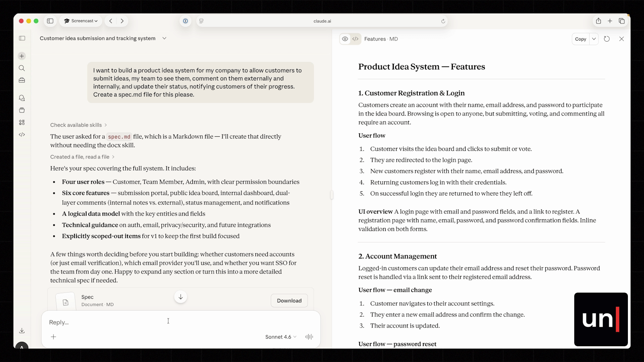
Task: Jump to bottom with down arrow button
Action: (x=180, y=297)
